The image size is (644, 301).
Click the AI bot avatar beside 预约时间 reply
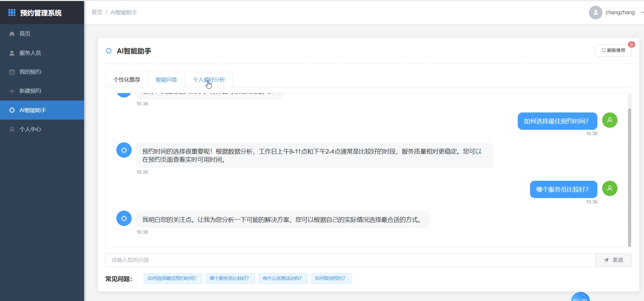pos(124,150)
